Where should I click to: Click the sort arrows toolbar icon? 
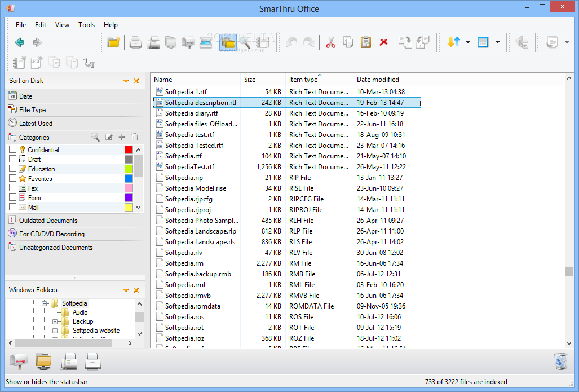(x=454, y=42)
